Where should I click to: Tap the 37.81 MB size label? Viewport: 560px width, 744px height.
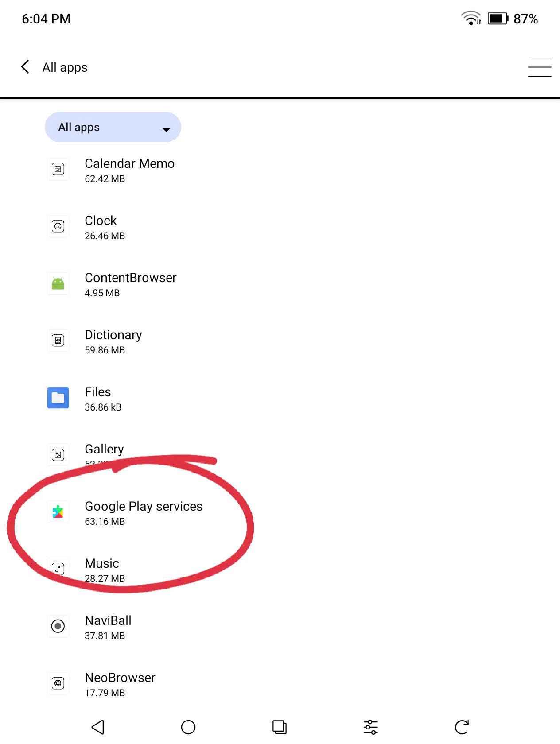tap(105, 635)
